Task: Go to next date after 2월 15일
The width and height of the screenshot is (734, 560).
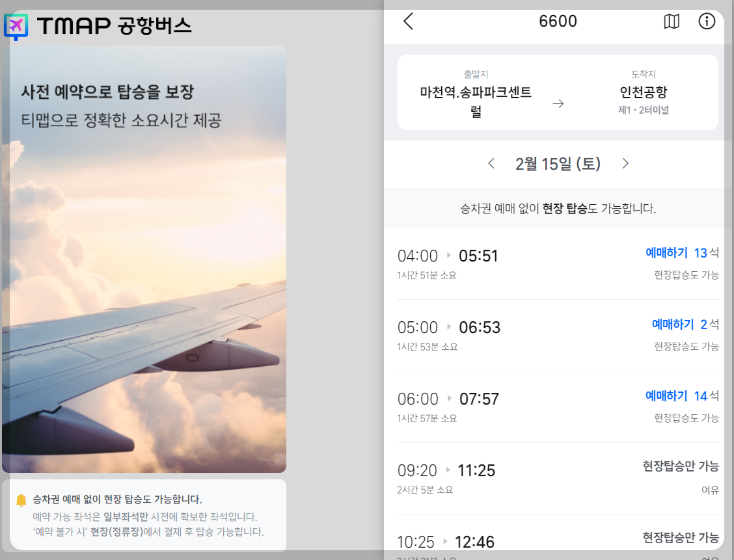Action: click(625, 164)
